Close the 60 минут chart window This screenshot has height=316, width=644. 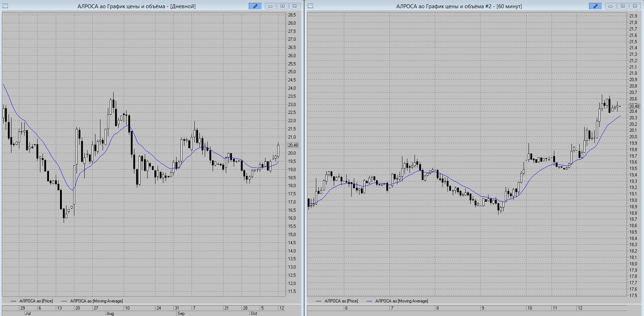tap(635, 6)
